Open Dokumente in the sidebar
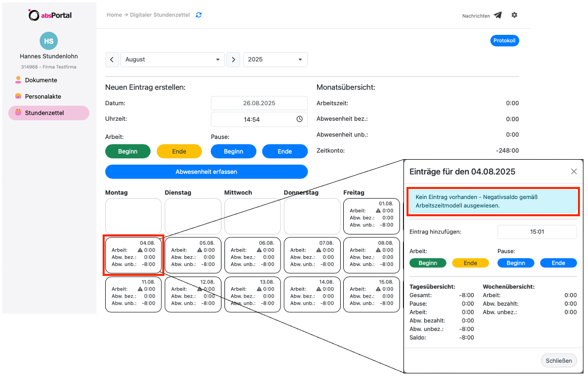588x382 pixels. coord(41,80)
